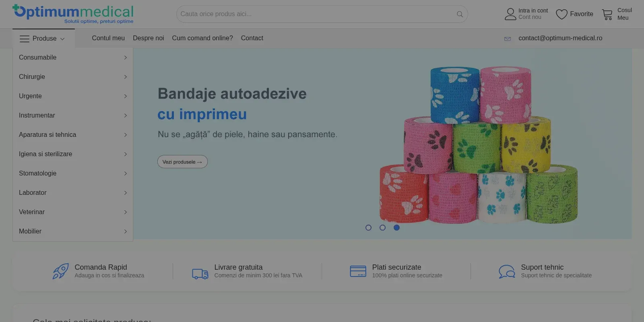Viewport: 644px width, 322px height.
Task: Click the Favorite text label
Action: (x=582, y=14)
